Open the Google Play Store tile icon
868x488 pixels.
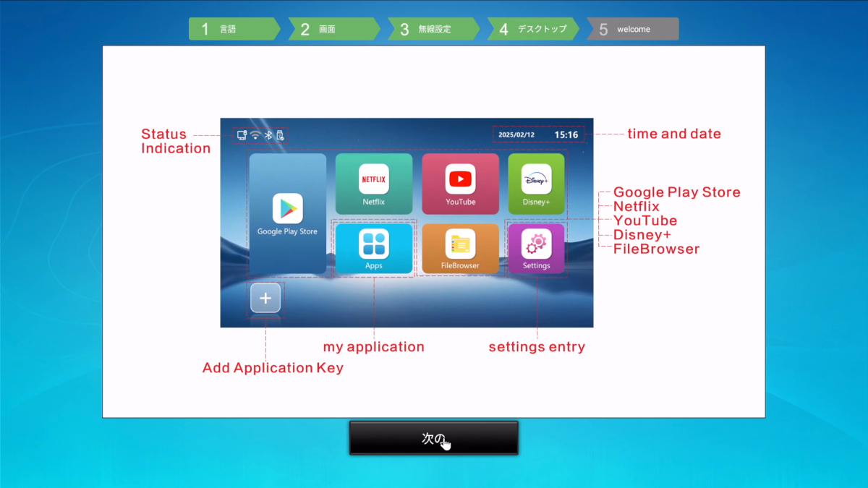287,208
